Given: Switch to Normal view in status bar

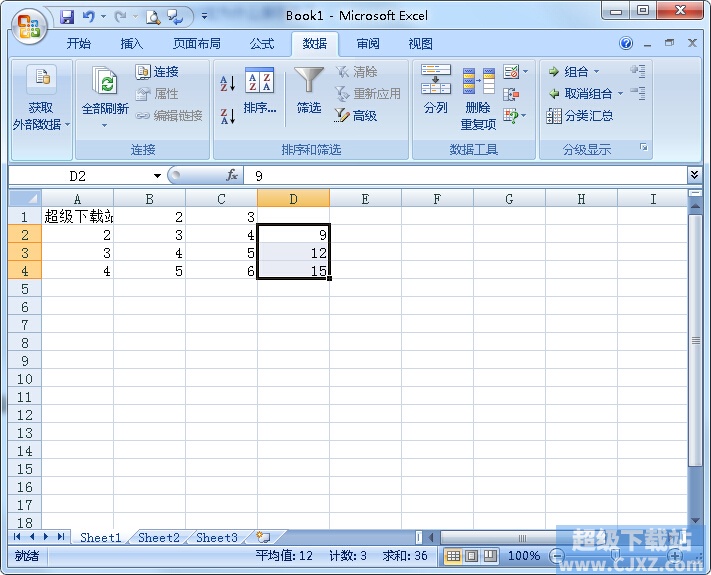Looking at the screenshot, I should click(453, 556).
